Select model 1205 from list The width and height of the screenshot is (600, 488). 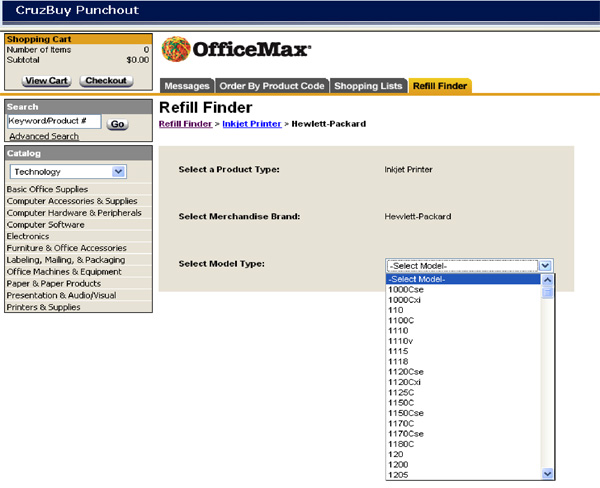(463, 475)
